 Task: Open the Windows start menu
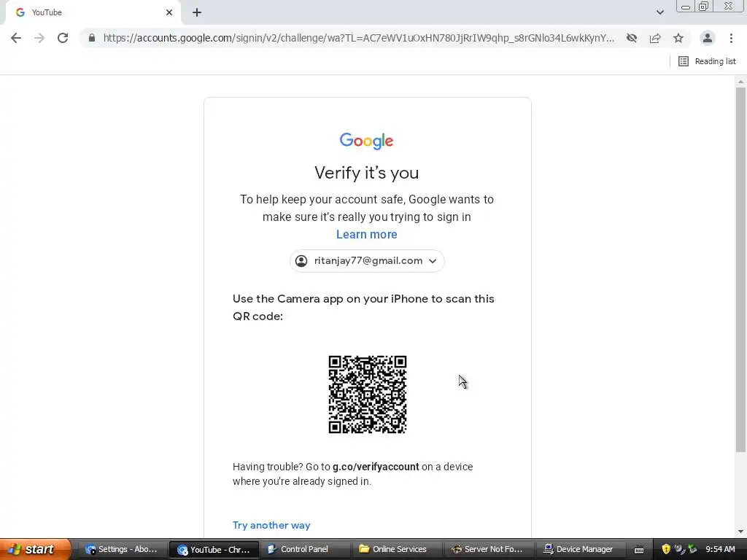tap(35, 549)
